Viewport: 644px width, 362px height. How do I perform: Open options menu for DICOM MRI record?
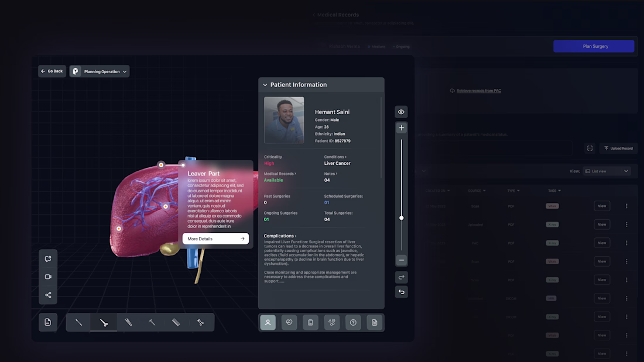(x=626, y=298)
